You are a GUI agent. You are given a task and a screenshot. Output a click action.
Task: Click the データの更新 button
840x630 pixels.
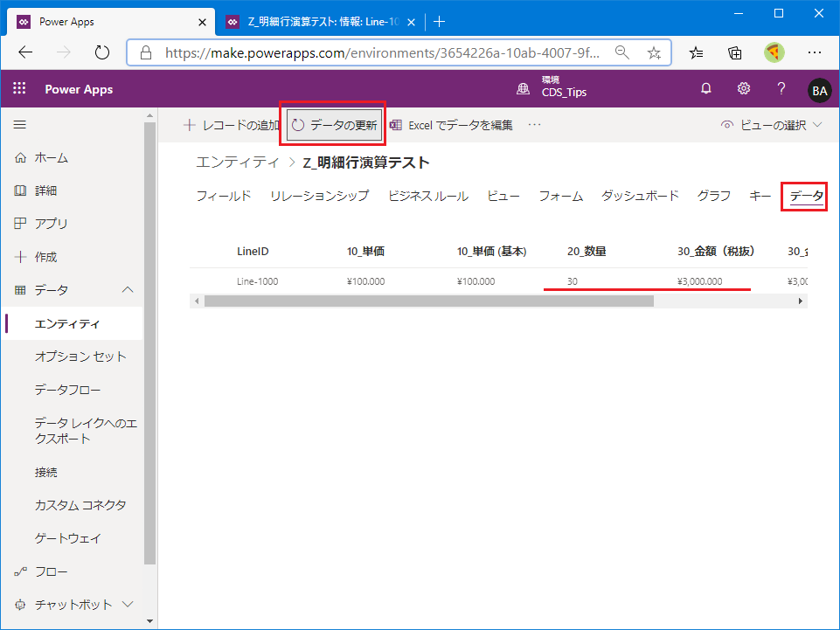[x=334, y=125]
